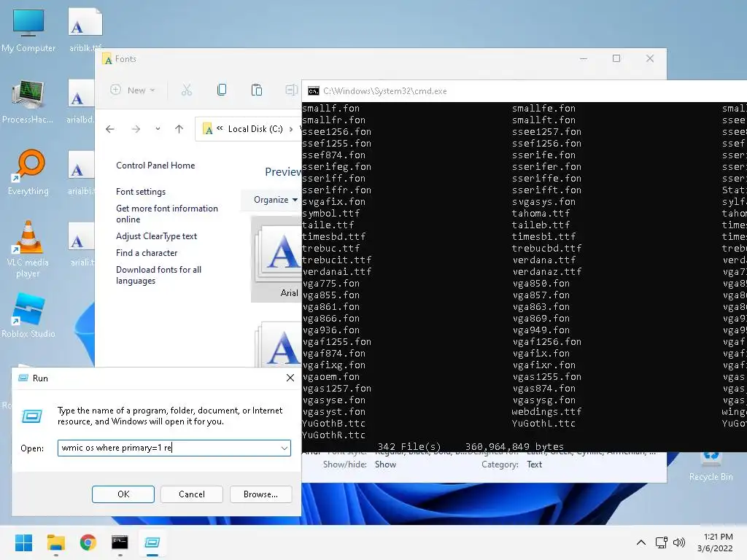Close the Run dialog
Screen dimensions: 747x560
coord(290,378)
